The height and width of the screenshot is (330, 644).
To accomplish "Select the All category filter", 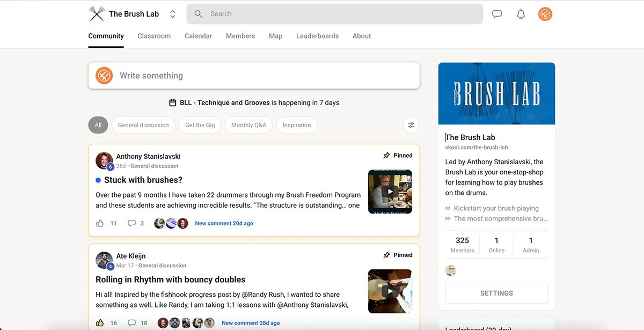I will (x=98, y=125).
